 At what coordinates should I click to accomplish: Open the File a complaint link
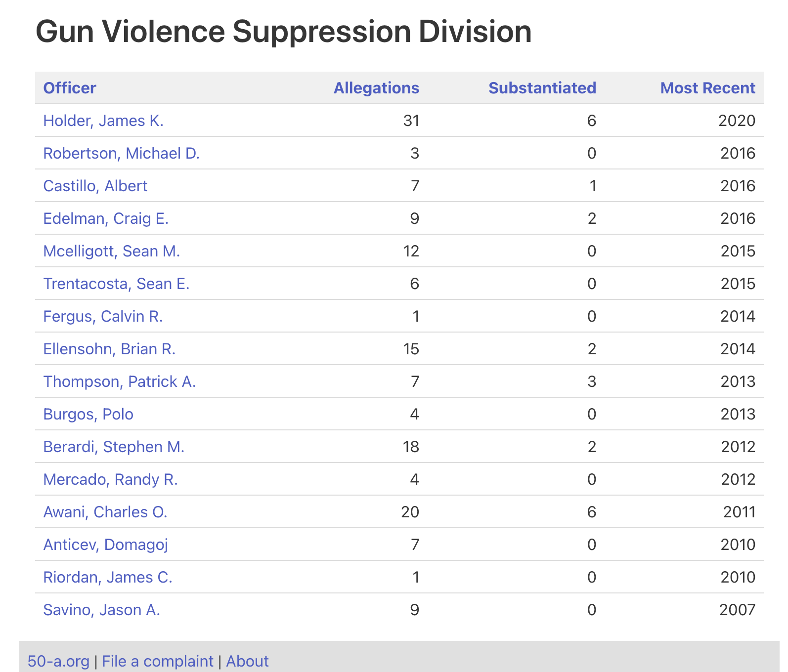[x=158, y=661]
